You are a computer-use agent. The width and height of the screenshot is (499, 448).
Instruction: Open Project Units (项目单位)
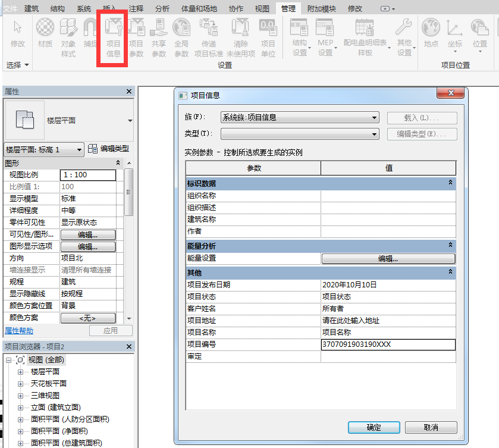[x=268, y=37]
